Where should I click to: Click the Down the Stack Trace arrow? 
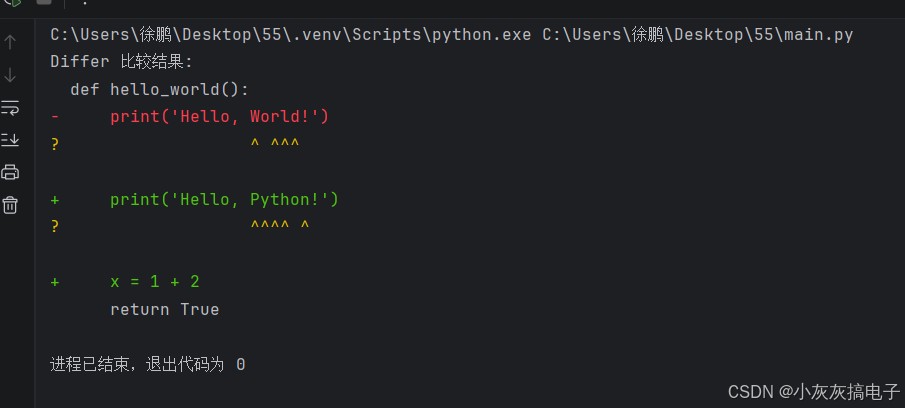[10, 75]
